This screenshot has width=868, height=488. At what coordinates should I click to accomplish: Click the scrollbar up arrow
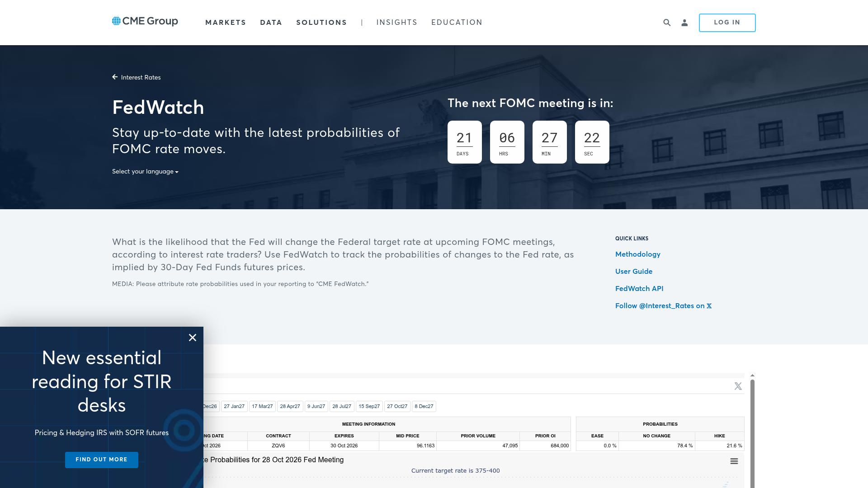tap(753, 375)
